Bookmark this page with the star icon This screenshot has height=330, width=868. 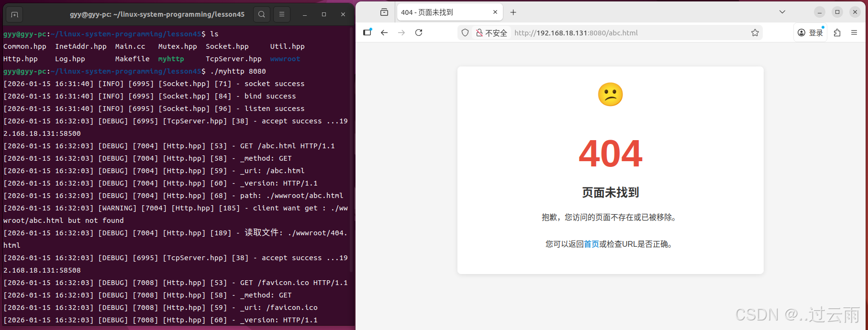pos(755,33)
